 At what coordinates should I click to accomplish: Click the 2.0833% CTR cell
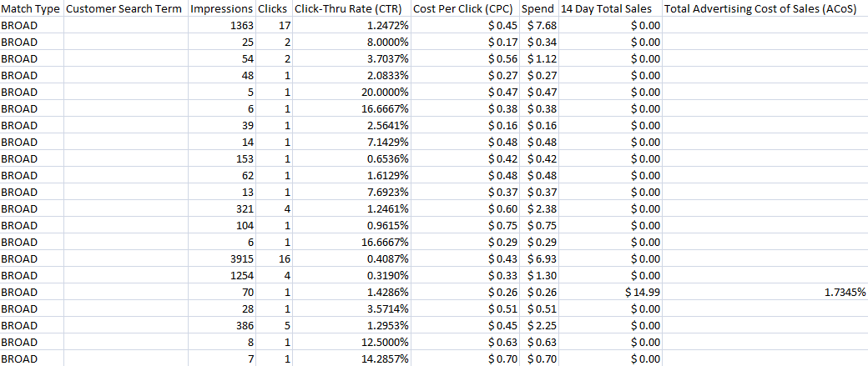tap(351, 75)
